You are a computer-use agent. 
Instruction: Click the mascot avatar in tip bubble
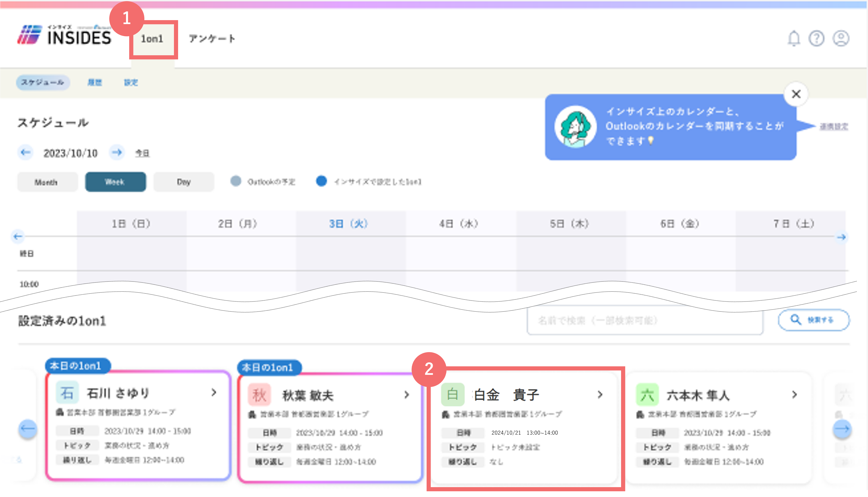pyautogui.click(x=575, y=127)
